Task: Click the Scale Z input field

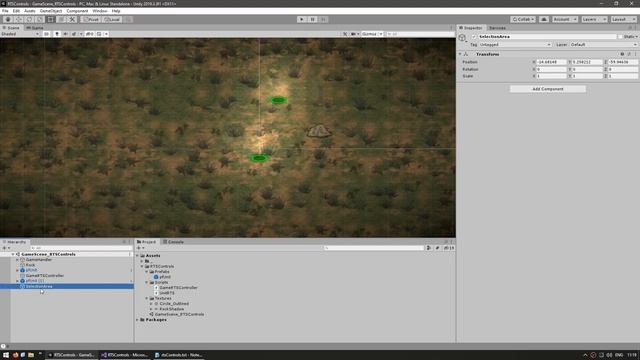Action: click(x=623, y=76)
